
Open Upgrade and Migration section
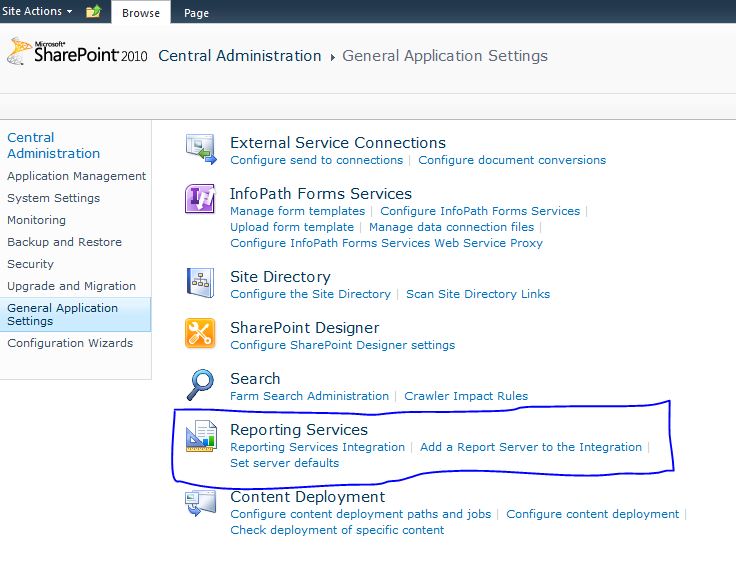pyautogui.click(x=71, y=286)
